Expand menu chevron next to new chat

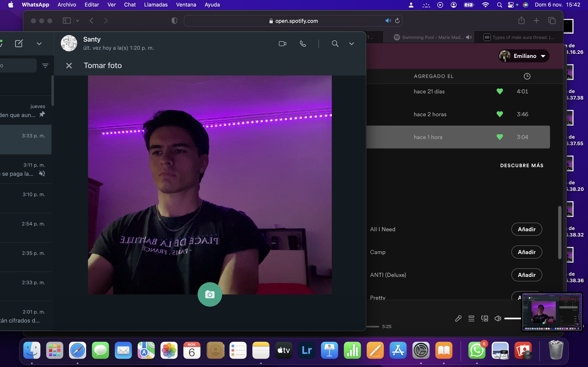(39, 44)
